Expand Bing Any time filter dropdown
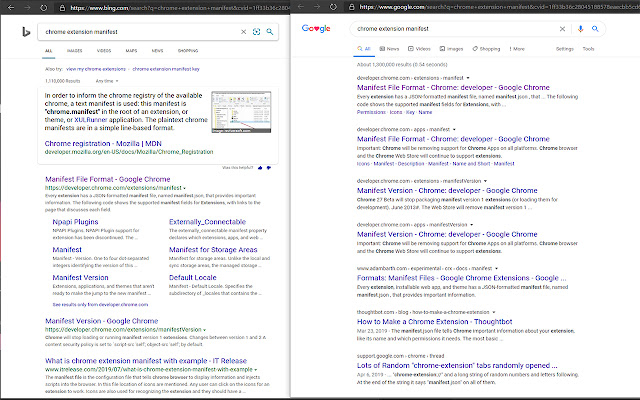This screenshot has height=400, width=640. [x=107, y=81]
